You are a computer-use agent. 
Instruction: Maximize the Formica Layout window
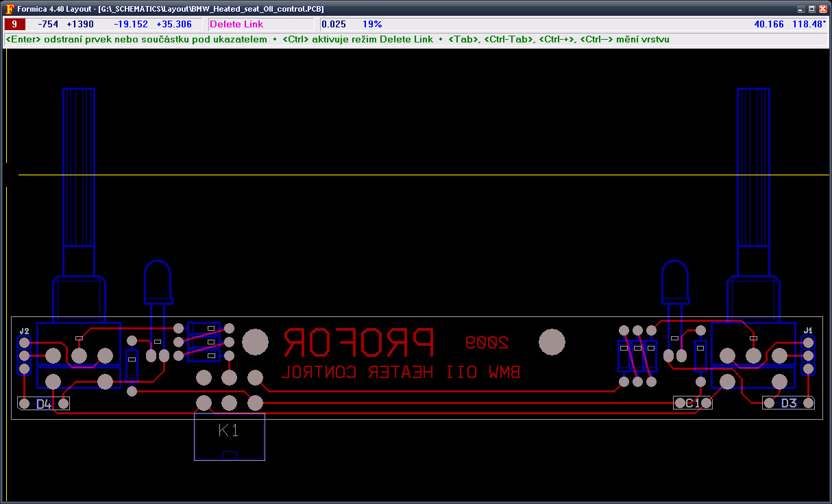coord(811,9)
